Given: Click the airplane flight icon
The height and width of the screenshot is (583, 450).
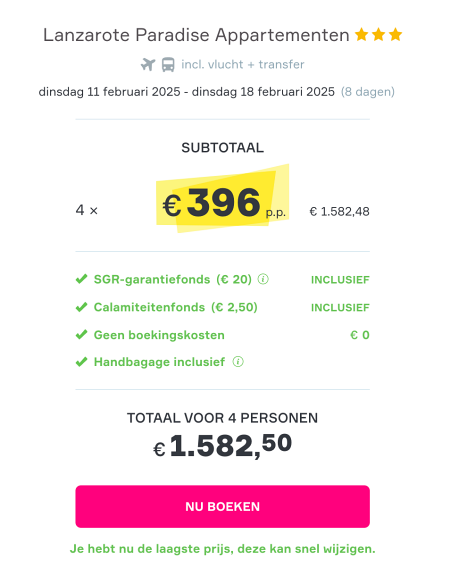Looking at the screenshot, I should click(148, 65).
